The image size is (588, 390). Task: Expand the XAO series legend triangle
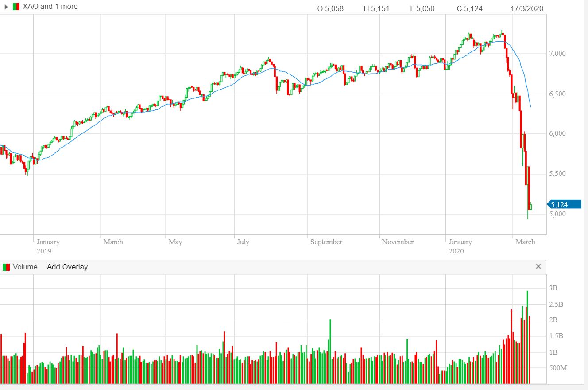click(6, 7)
